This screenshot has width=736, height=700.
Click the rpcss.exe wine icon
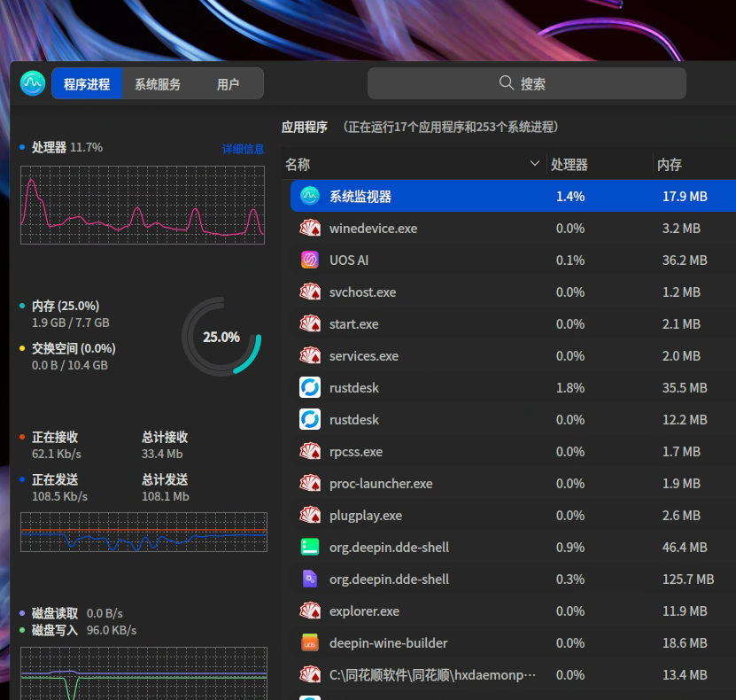coord(310,451)
